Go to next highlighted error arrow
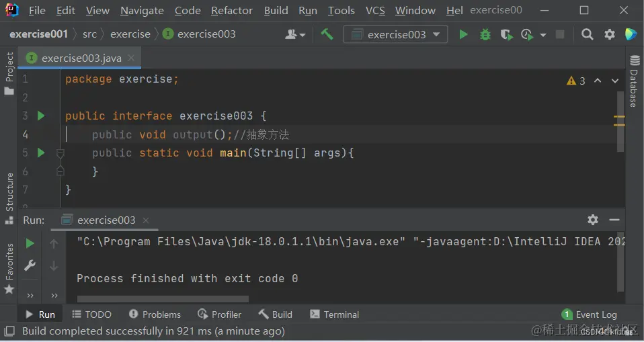This screenshot has height=342, width=644. 615,81
